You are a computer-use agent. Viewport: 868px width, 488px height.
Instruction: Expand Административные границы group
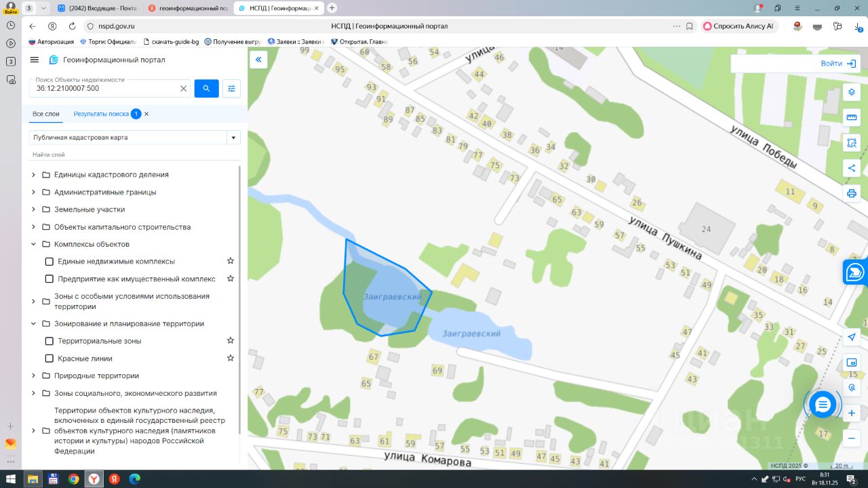33,192
